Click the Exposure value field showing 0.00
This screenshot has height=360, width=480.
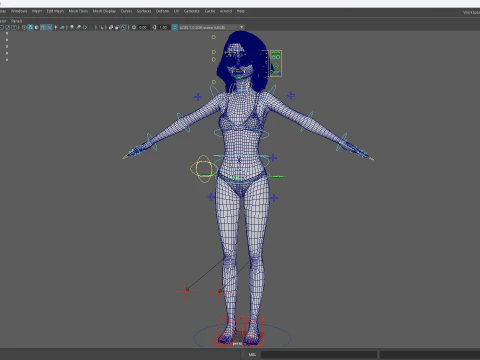pos(143,27)
